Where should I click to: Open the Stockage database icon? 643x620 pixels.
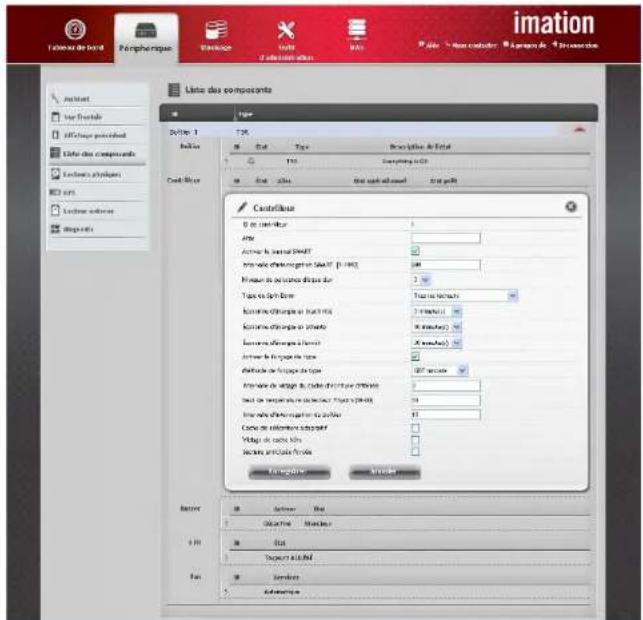click(216, 30)
